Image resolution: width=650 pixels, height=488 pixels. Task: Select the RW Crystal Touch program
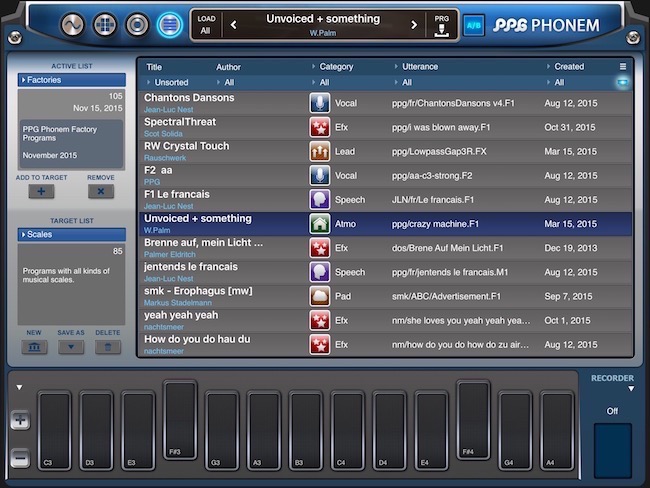[386, 151]
